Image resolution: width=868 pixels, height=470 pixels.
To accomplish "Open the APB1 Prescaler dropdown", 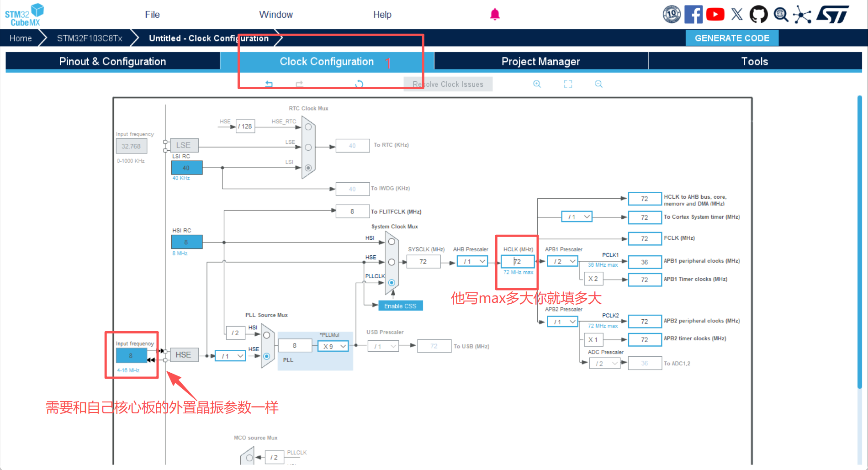I will 563,262.
